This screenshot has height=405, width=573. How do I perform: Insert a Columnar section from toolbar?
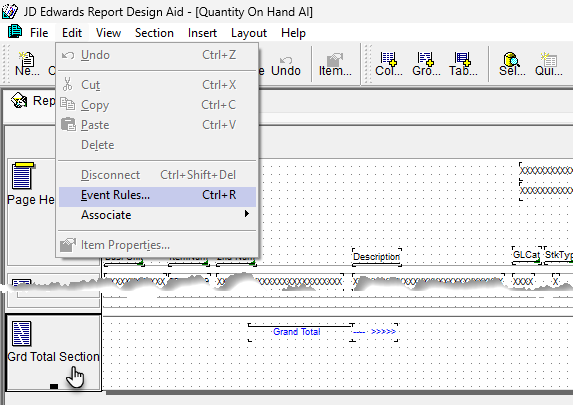pyautogui.click(x=388, y=64)
